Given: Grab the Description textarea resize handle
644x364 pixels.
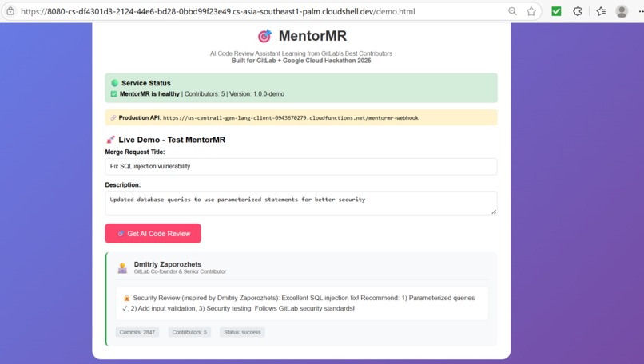Looking at the screenshot, I should click(x=494, y=212).
